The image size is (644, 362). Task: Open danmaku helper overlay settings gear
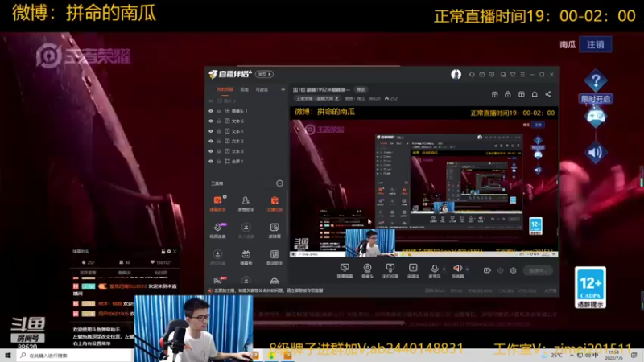click(169, 251)
